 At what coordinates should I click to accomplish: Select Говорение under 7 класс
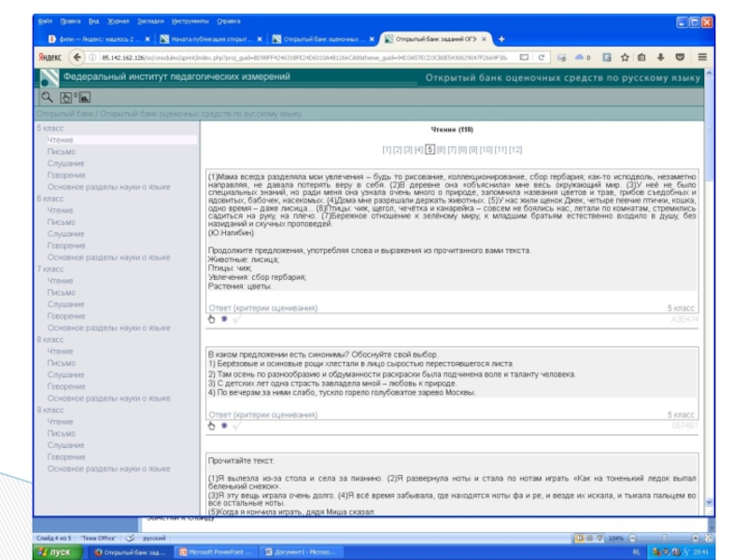[66, 316]
